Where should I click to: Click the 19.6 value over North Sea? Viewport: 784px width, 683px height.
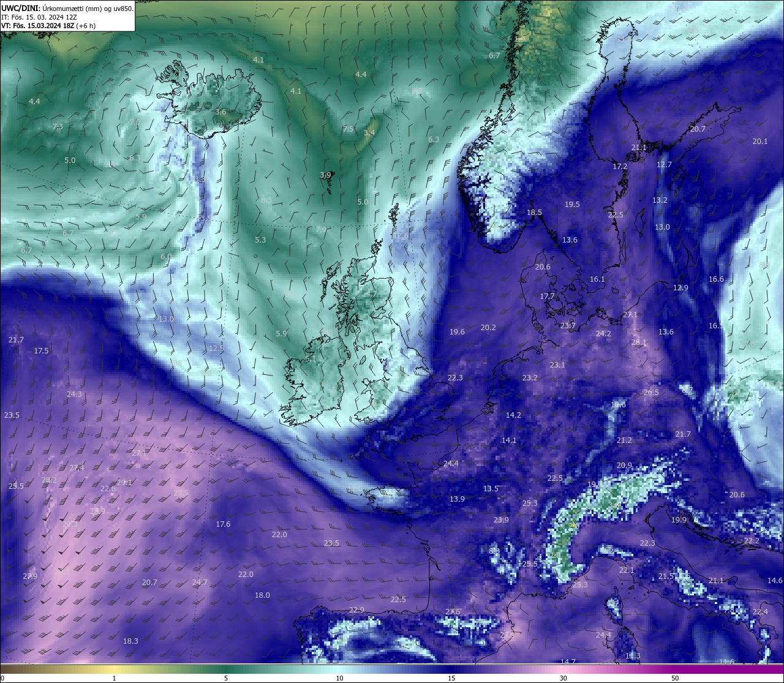click(457, 332)
